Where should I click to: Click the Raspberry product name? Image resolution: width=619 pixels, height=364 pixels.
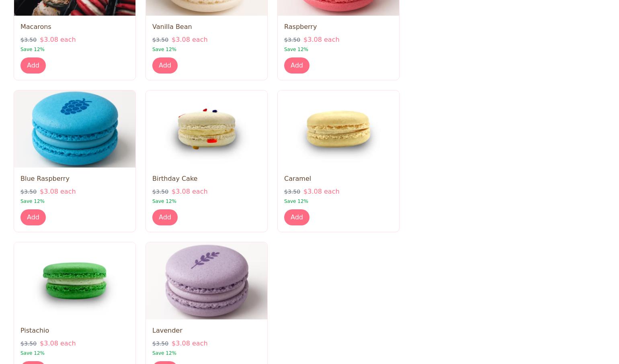click(x=300, y=27)
